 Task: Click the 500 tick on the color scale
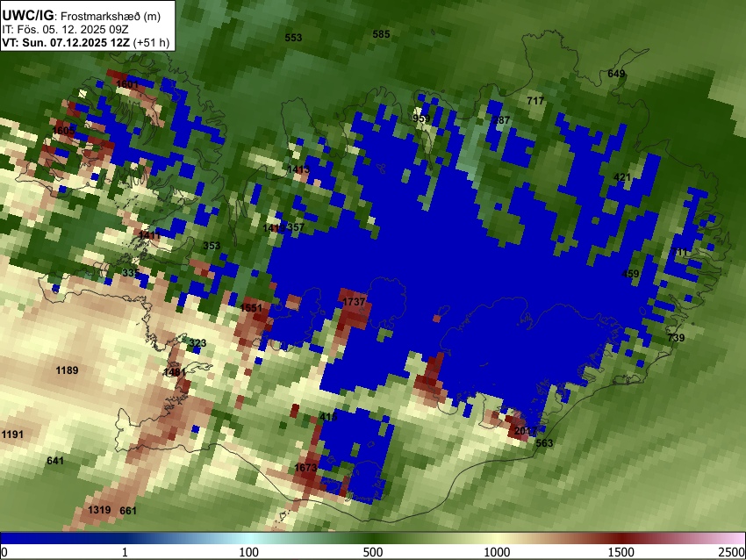(373, 552)
